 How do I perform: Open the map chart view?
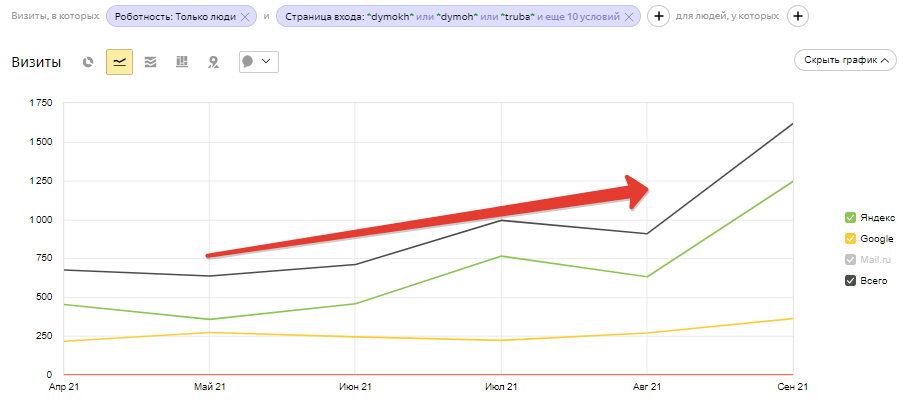(x=213, y=62)
